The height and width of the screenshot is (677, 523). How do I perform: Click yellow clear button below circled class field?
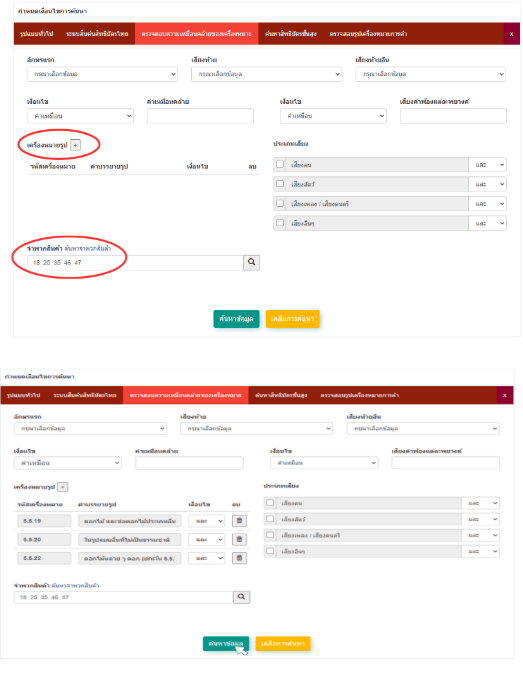point(292,319)
